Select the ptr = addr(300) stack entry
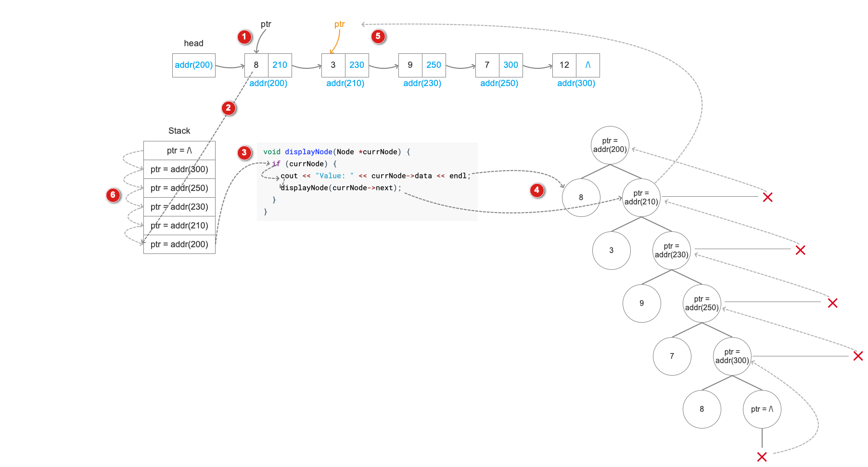The width and height of the screenshot is (868, 467). [179, 169]
